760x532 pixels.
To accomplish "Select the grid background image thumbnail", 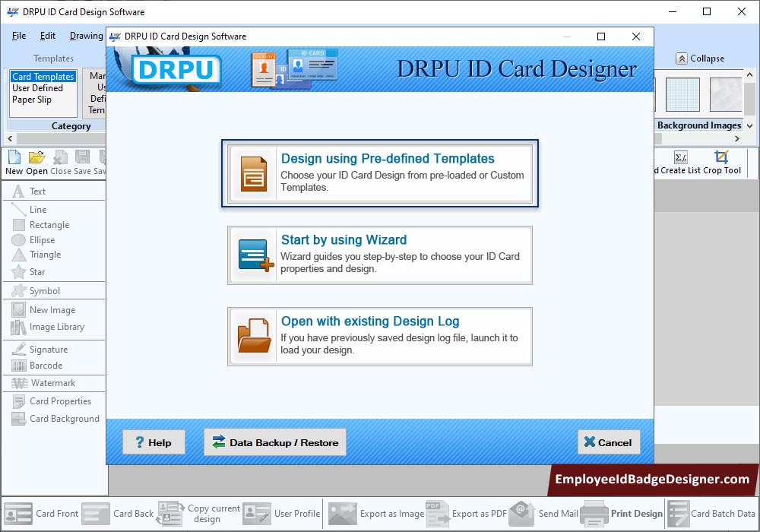I will [682, 94].
